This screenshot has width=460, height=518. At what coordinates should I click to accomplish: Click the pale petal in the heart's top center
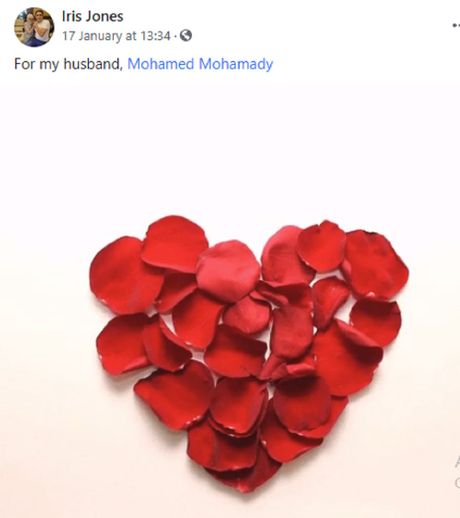tap(228, 271)
